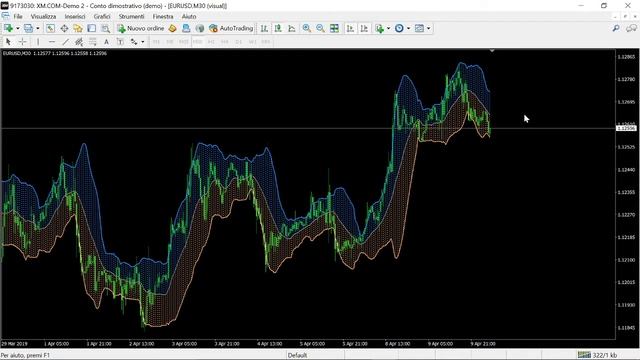Click the chart shift triangle marker
640x360 pixels.
pos(492,51)
